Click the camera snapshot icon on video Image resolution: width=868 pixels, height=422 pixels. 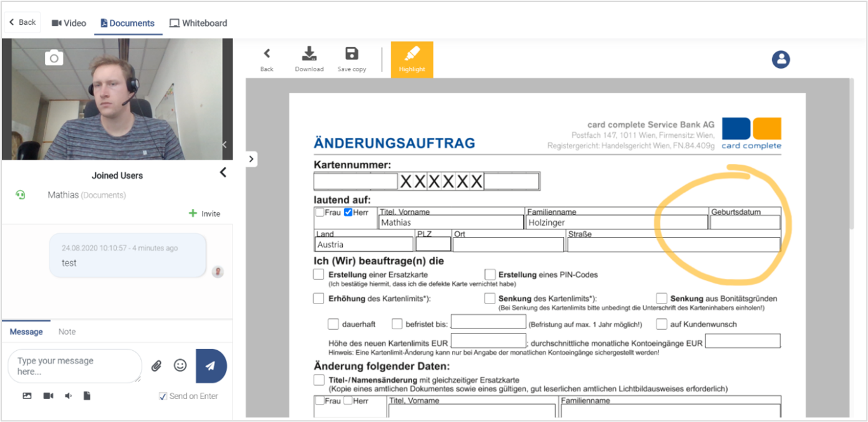pos(54,58)
